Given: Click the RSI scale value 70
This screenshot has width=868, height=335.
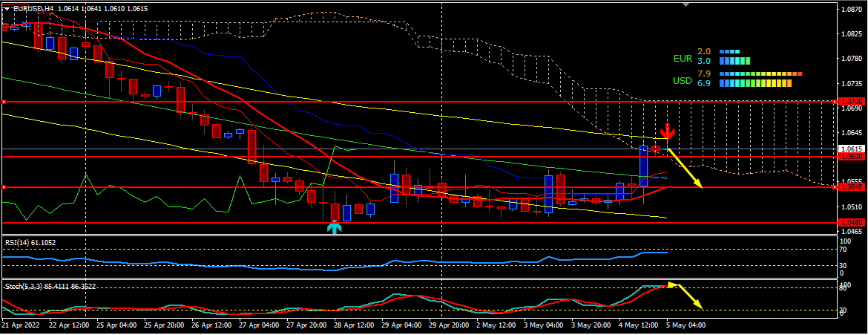Looking at the screenshot, I should coord(844,250).
